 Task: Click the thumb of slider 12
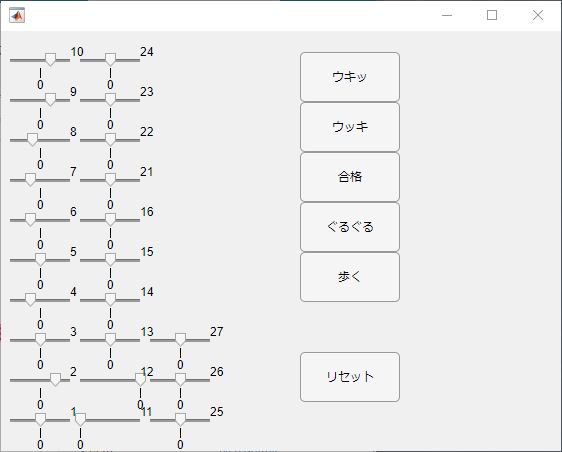[x=140, y=379]
